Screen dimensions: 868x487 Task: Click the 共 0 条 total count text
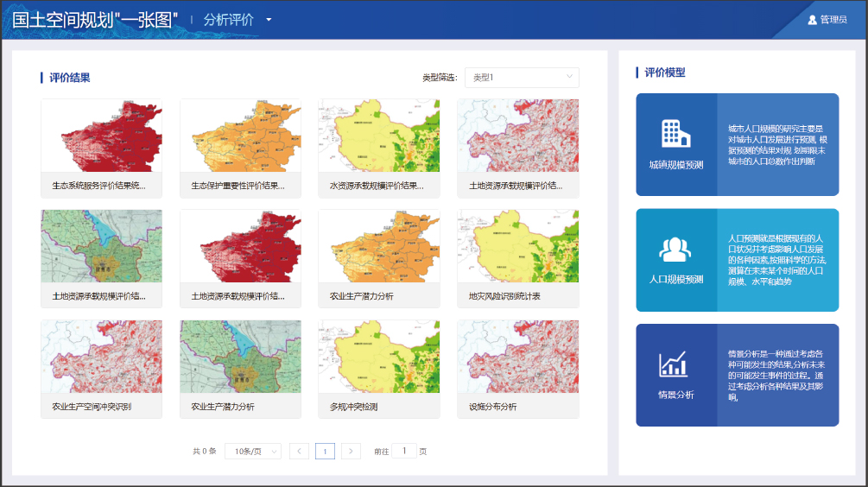[x=205, y=452]
